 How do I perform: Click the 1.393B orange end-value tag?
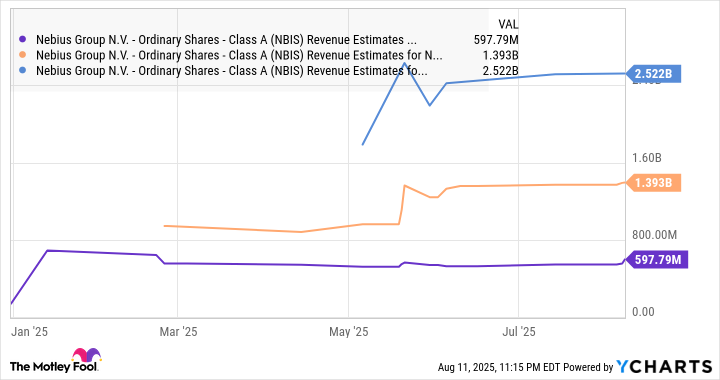click(653, 183)
